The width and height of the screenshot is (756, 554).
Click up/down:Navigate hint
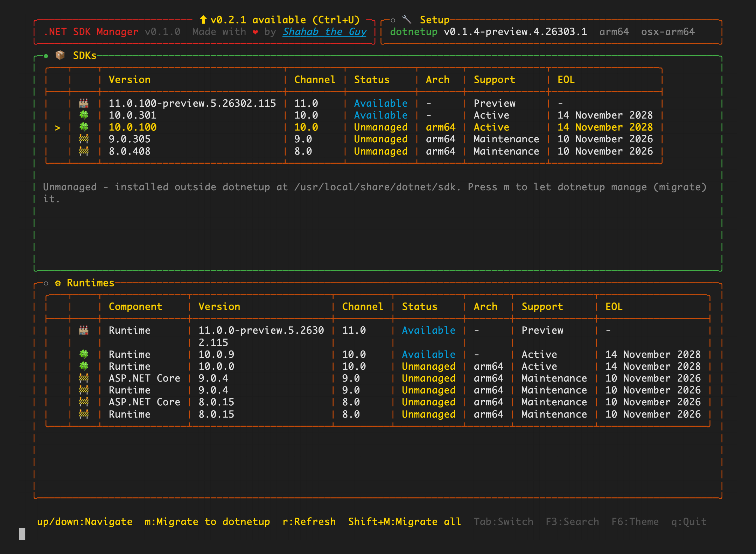85,521
